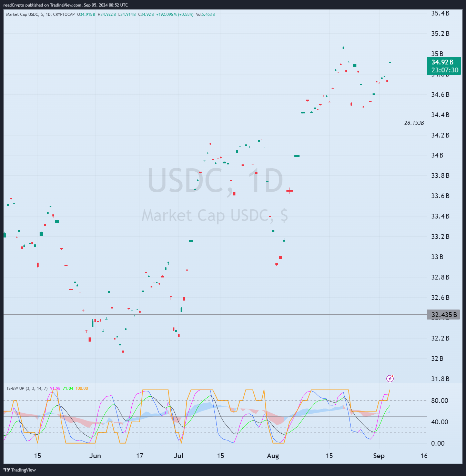Viewport: 466px width, 476px height.
Task: Click the 34.4 B price axis label
Action: pyautogui.click(x=440, y=115)
